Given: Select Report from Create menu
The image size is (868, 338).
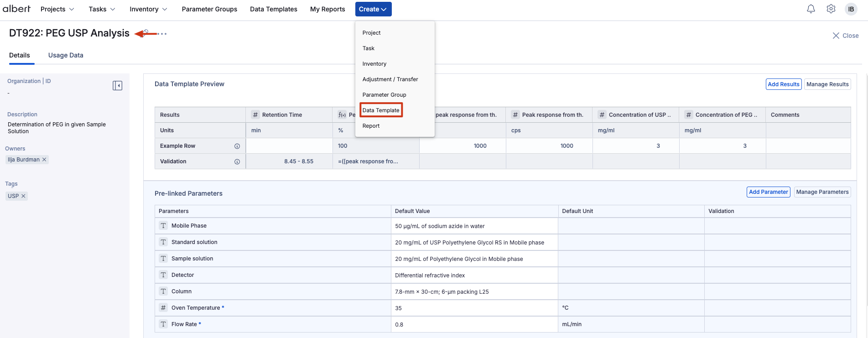Looking at the screenshot, I should [371, 126].
